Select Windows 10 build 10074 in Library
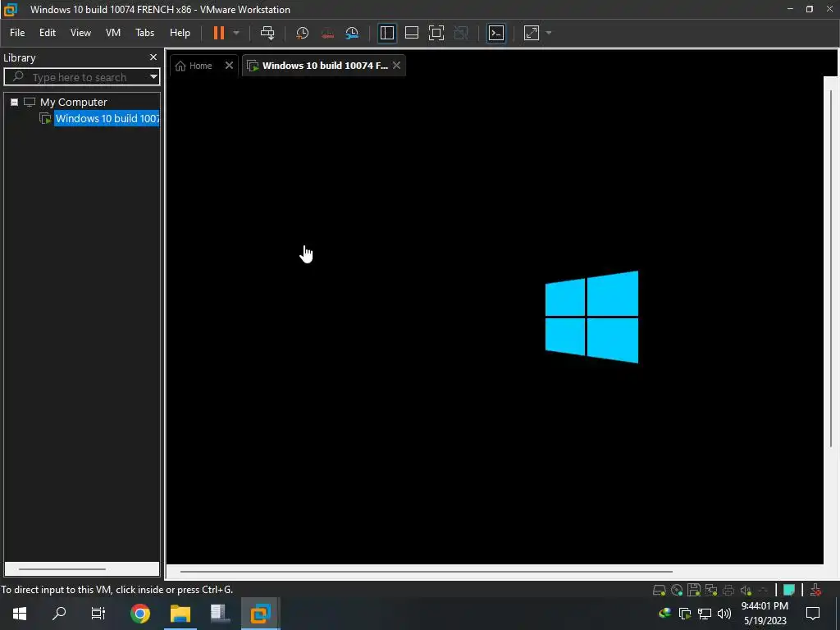Screen dimensions: 840x630 [107, 118]
